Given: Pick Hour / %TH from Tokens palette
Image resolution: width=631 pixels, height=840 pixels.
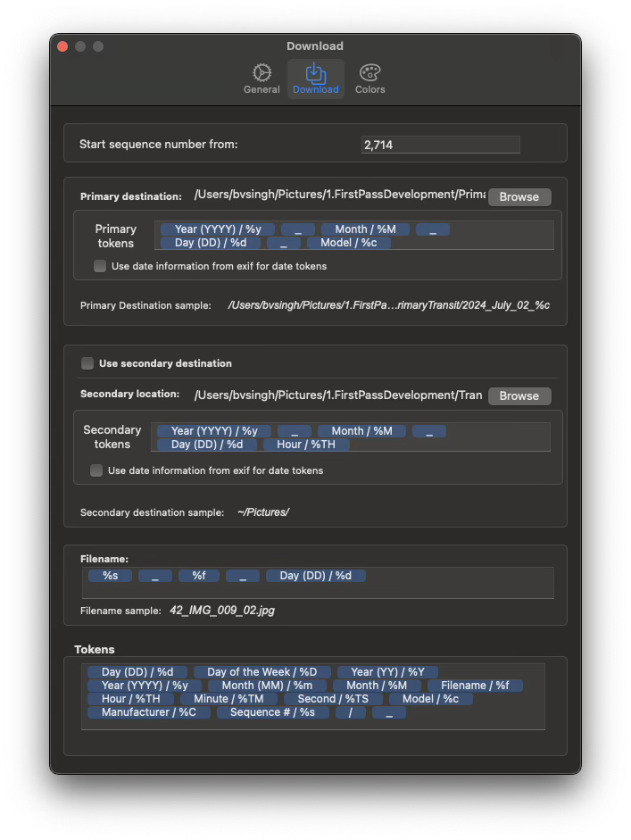Looking at the screenshot, I should (130, 699).
